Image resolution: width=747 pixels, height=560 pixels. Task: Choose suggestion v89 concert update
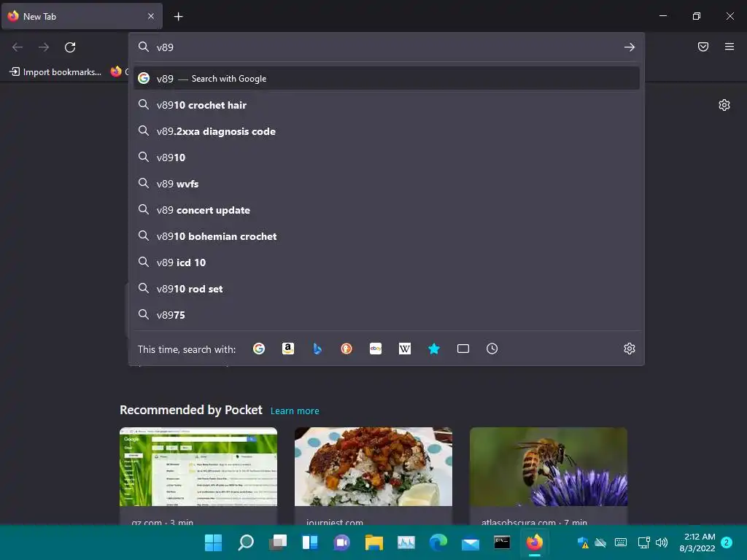click(387, 210)
